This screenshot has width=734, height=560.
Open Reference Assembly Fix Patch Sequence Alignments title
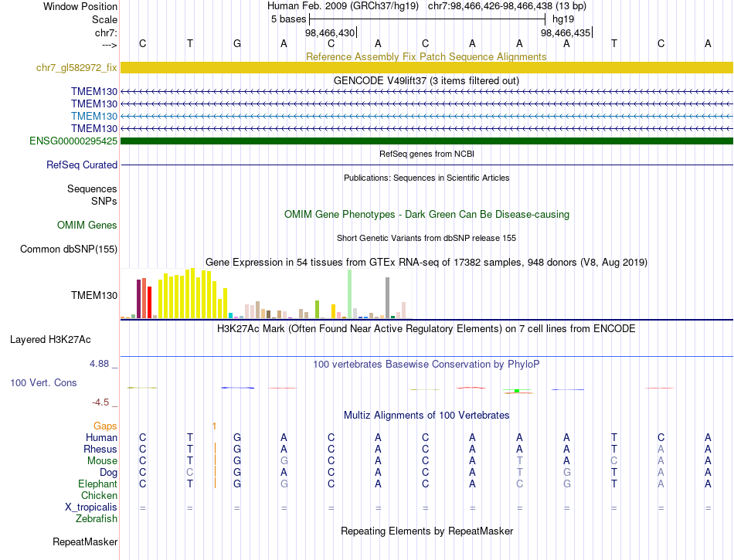426,56
